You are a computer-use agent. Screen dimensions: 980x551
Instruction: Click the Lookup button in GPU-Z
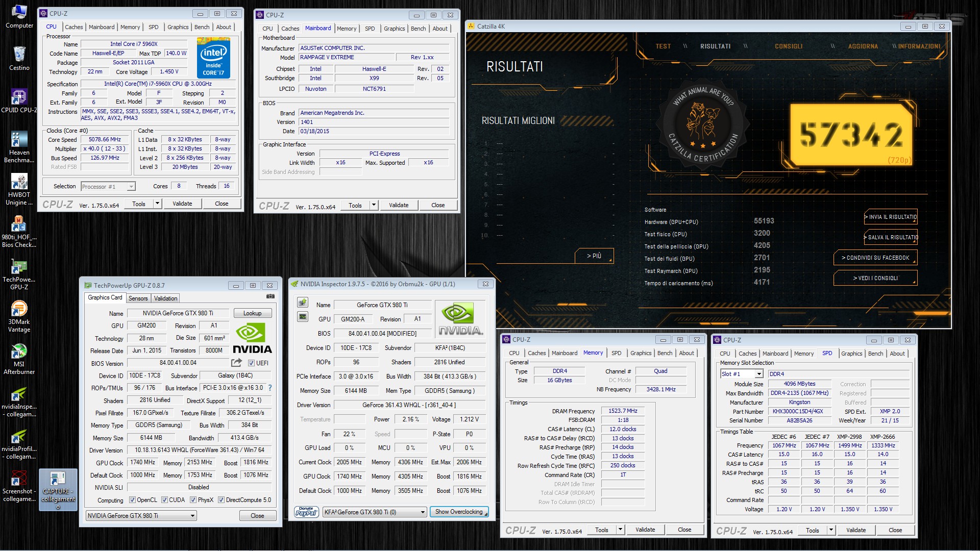coord(253,313)
